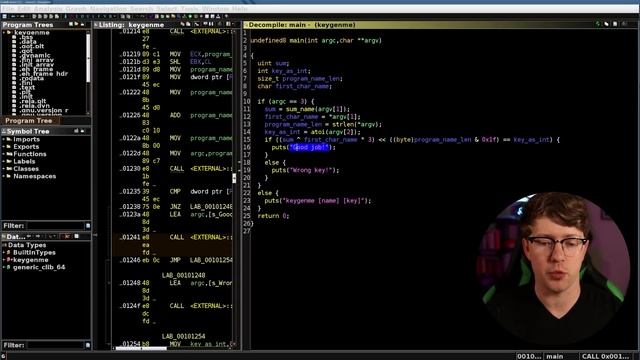
Task: Click the last icon in Data Type Manager header
Action: coord(76,236)
